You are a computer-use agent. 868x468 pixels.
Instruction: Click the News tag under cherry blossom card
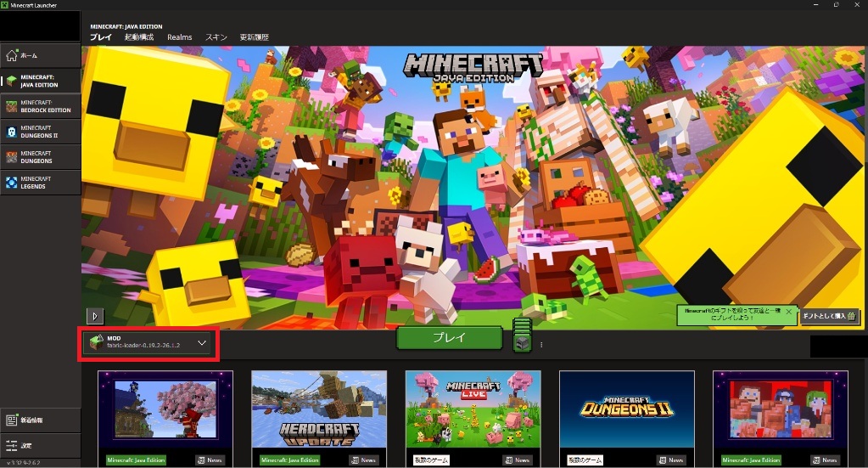(210, 460)
